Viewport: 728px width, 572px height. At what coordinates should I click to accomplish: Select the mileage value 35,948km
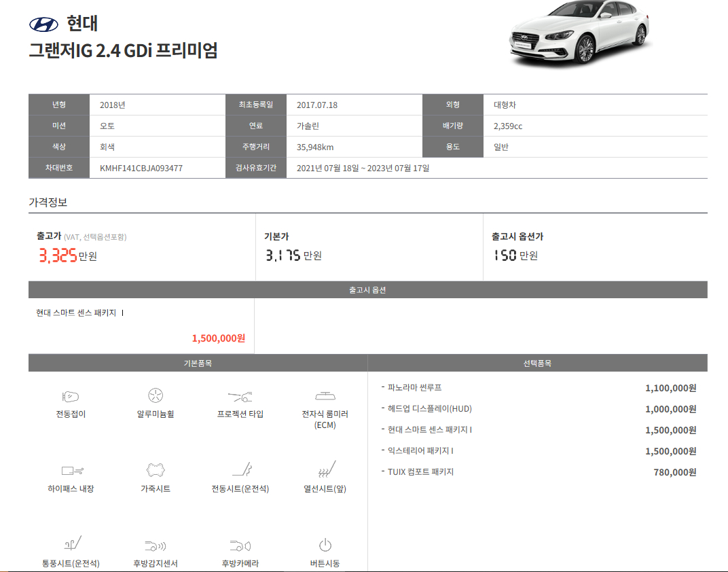(x=315, y=147)
